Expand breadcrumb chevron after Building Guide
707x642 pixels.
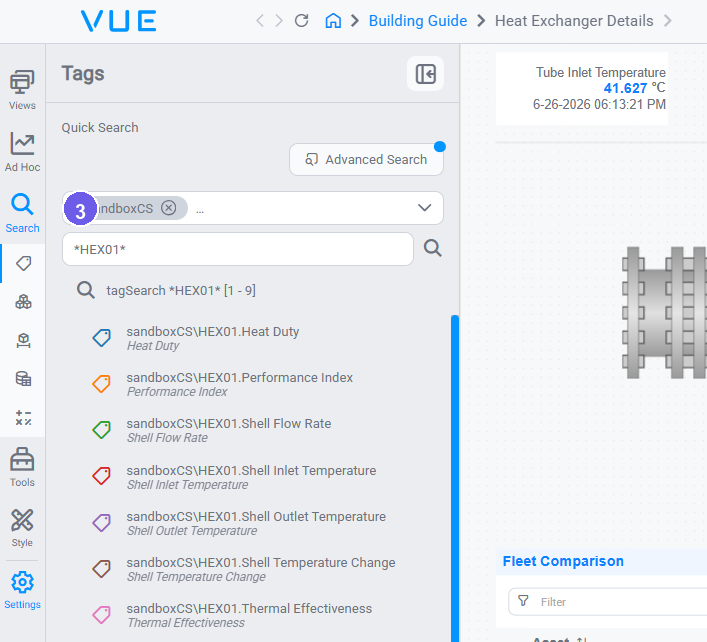coord(481,21)
